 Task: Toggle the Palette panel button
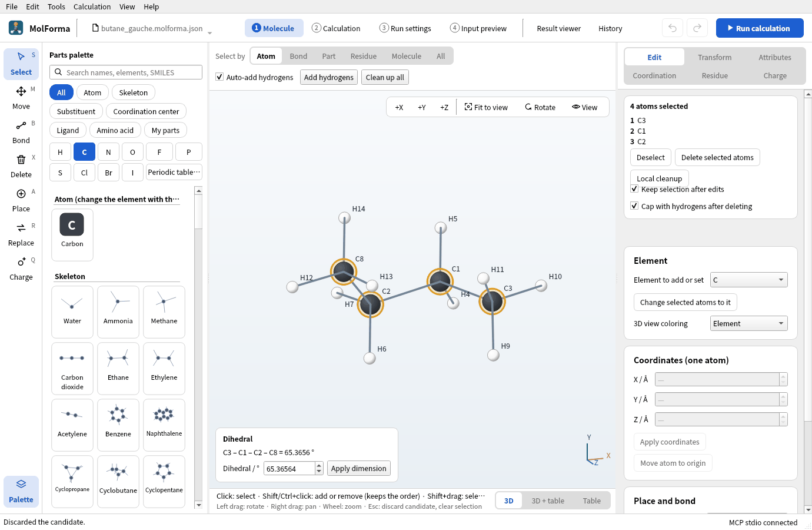21,491
